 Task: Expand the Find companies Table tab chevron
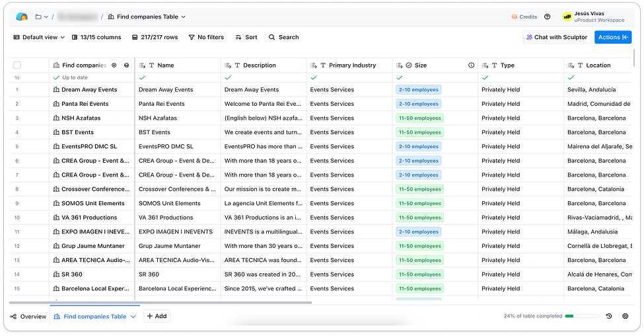[133, 316]
